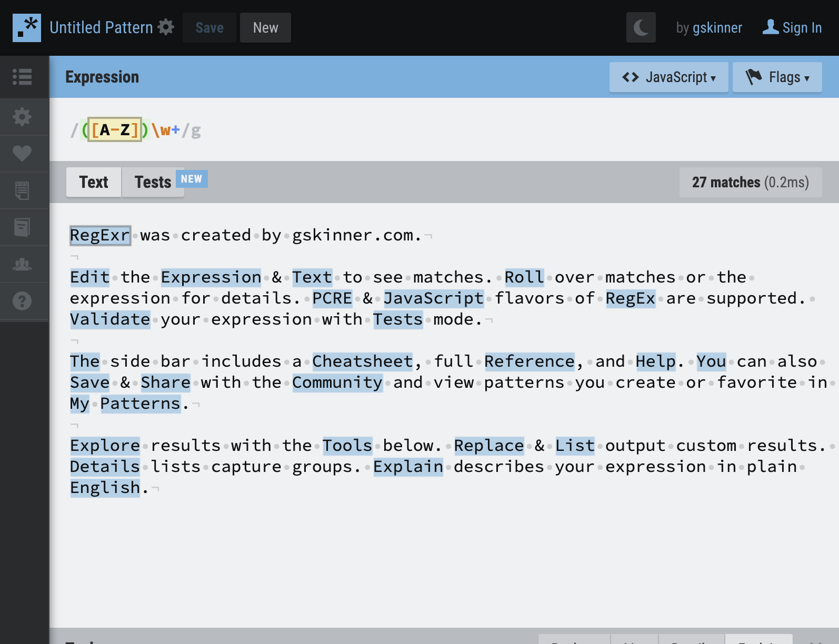This screenshot has width=839, height=644.
Task: Open the JavaScript flavor dropdown
Action: [669, 77]
